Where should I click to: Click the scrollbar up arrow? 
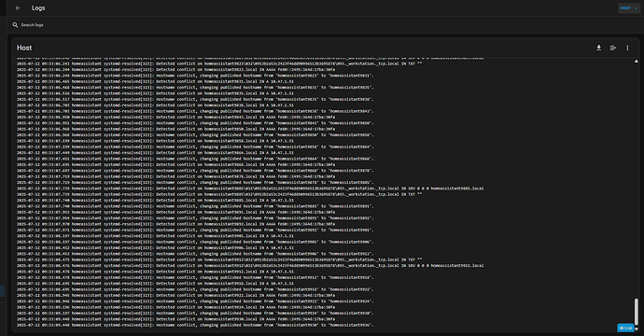(637, 62)
